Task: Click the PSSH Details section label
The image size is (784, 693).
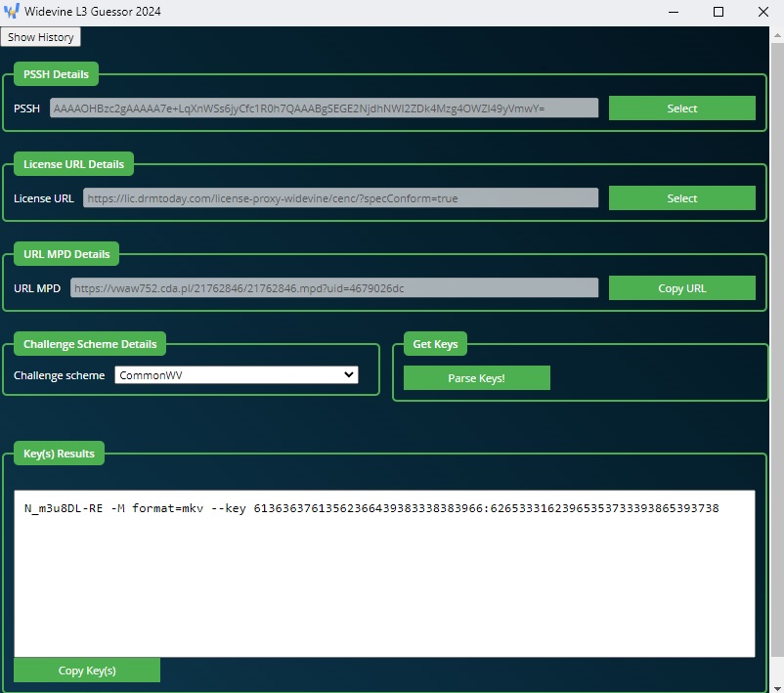Action: pos(56,74)
